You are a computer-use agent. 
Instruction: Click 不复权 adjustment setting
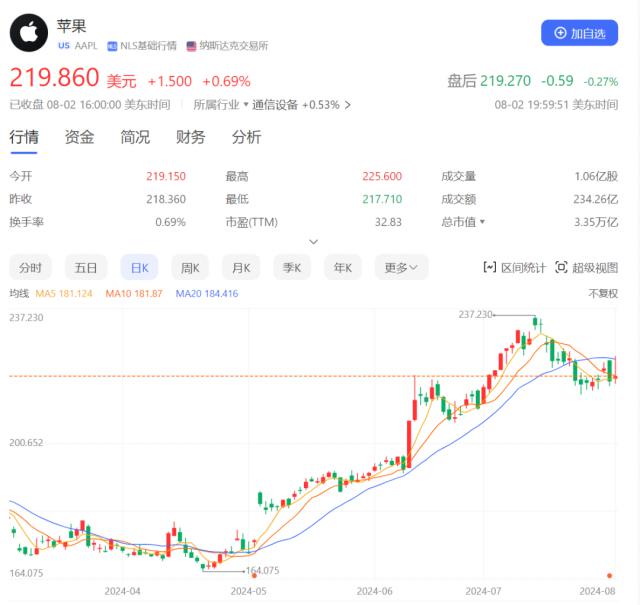pos(603,293)
